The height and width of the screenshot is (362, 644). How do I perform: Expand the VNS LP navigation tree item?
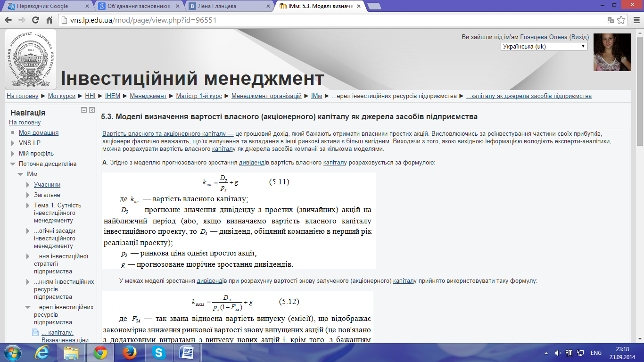[x=13, y=143]
